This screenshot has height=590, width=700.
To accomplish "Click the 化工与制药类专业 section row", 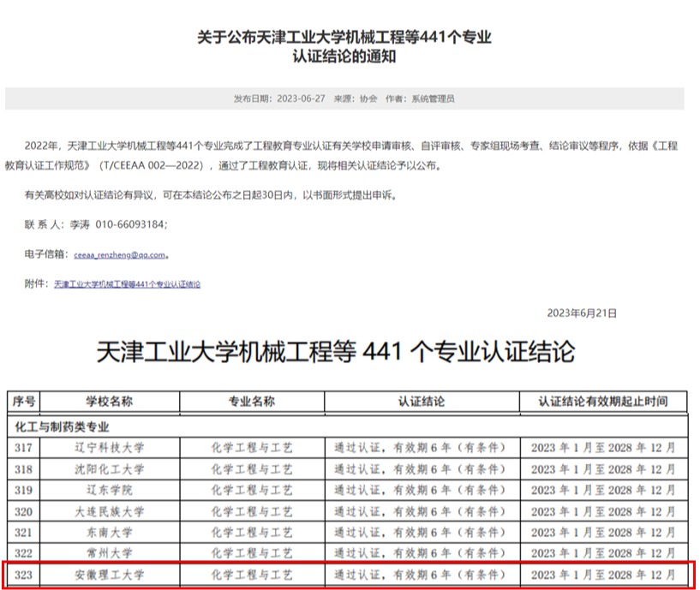I will 63,426.
